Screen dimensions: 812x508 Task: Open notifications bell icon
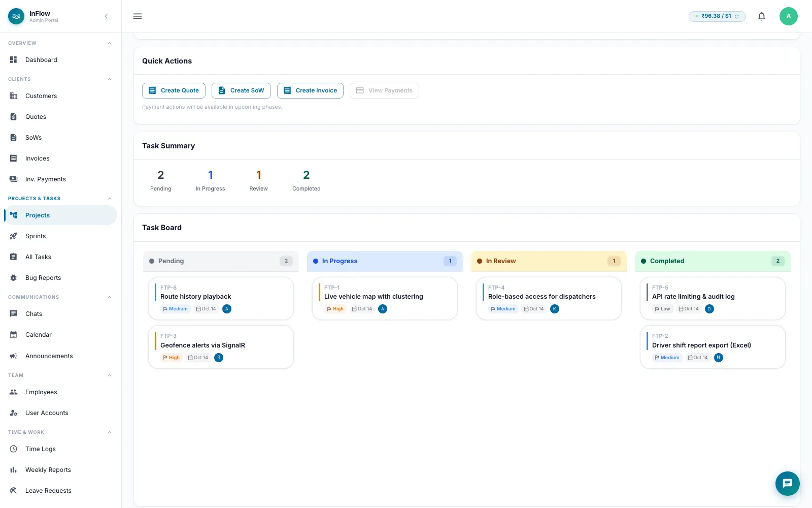pos(762,16)
